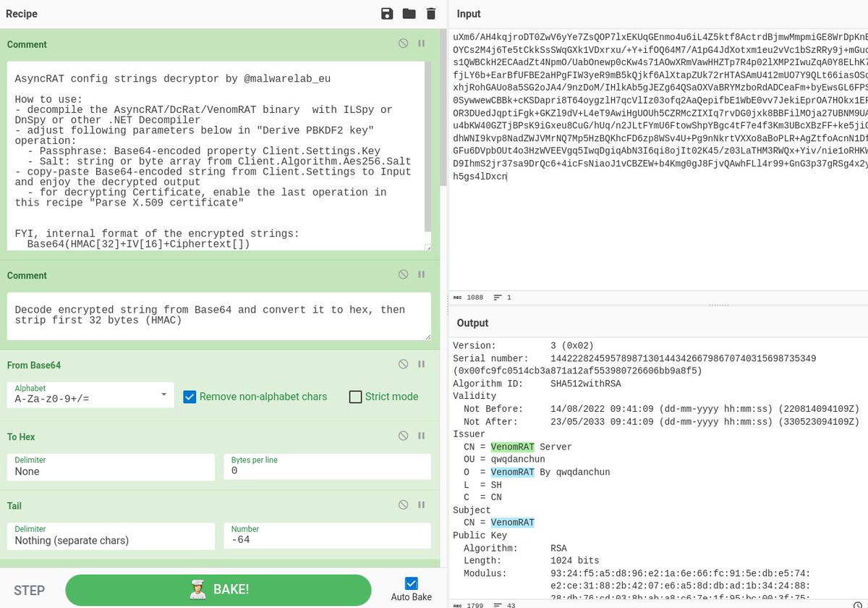
Task: Disable Auto Bake
Action: 411,583
